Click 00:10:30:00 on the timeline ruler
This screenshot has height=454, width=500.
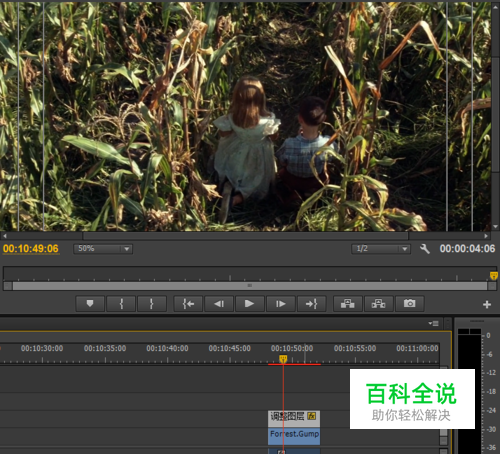click(x=42, y=348)
